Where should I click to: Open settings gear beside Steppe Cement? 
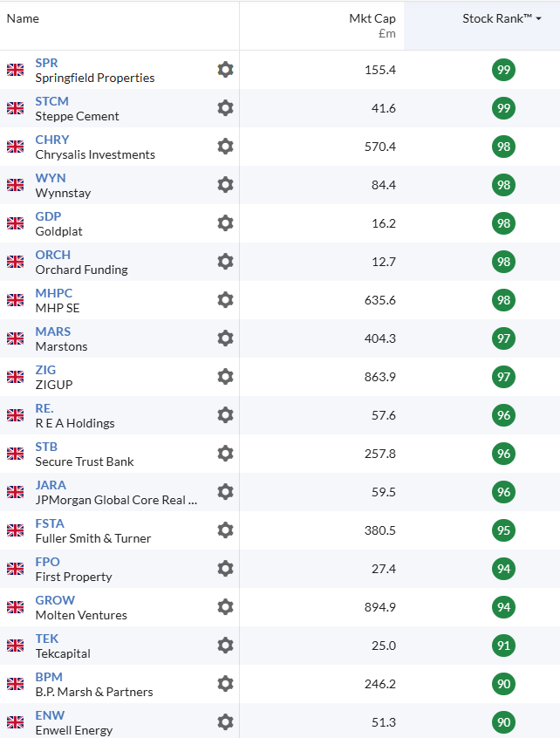[x=225, y=108]
